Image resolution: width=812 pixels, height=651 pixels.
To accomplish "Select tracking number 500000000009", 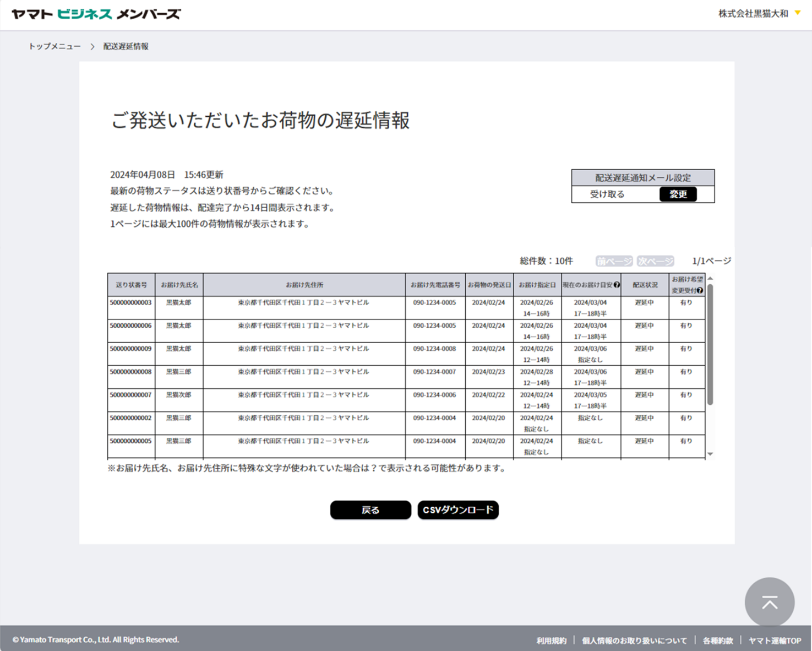I will (x=130, y=349).
